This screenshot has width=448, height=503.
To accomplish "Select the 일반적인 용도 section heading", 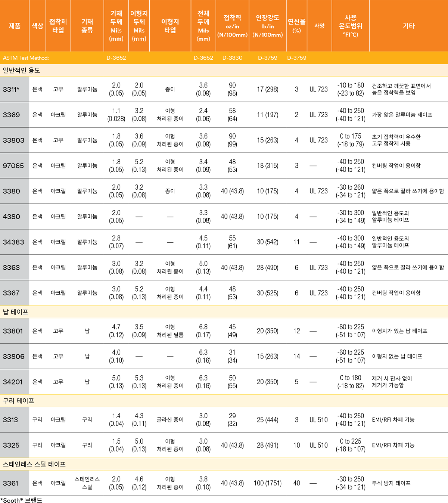I will (x=22, y=70).
